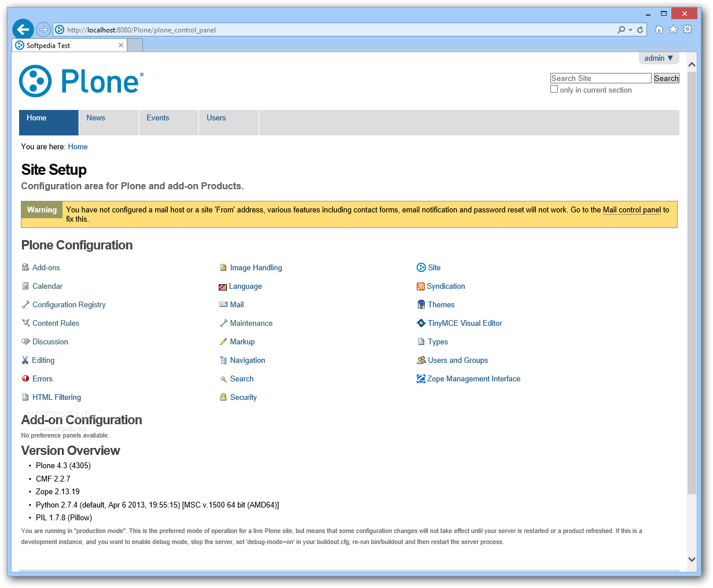Image resolution: width=713 pixels, height=588 pixels.
Task: Open the Syndication link
Action: [x=446, y=286]
